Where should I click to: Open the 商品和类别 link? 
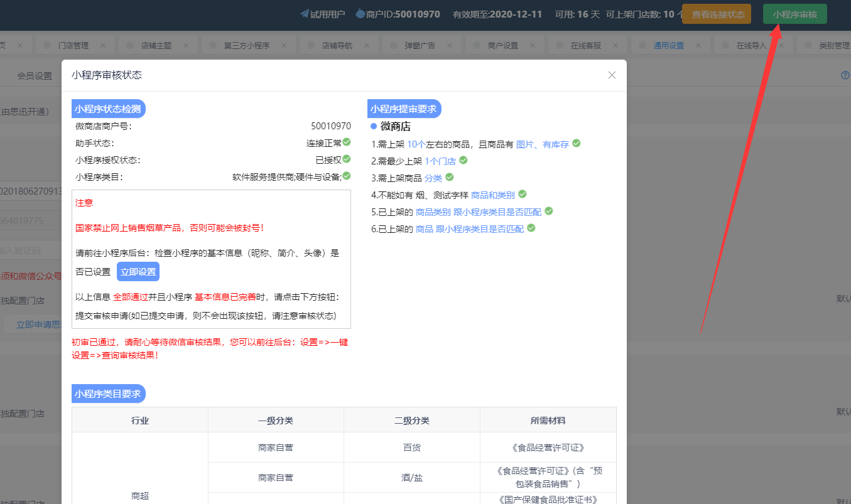click(492, 195)
